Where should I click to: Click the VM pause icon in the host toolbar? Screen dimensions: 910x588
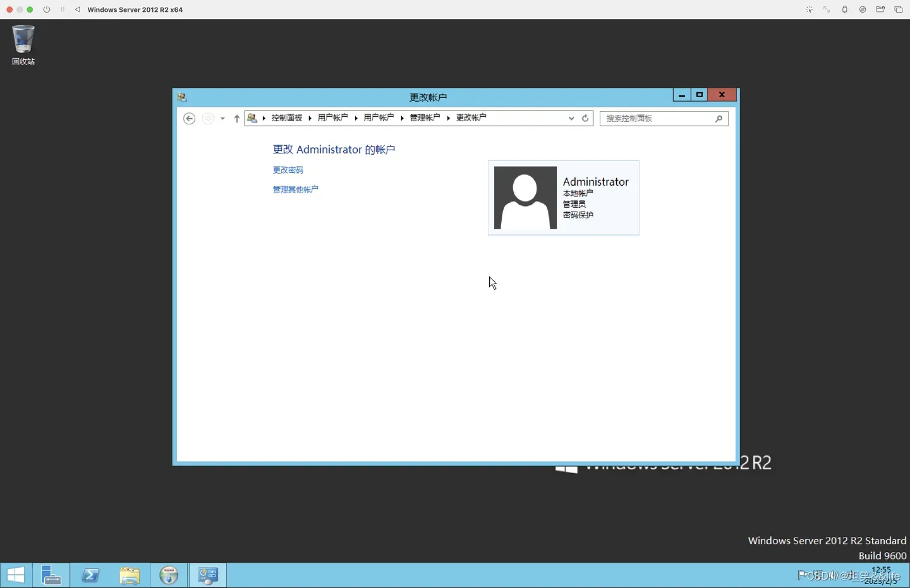pyautogui.click(x=63, y=9)
